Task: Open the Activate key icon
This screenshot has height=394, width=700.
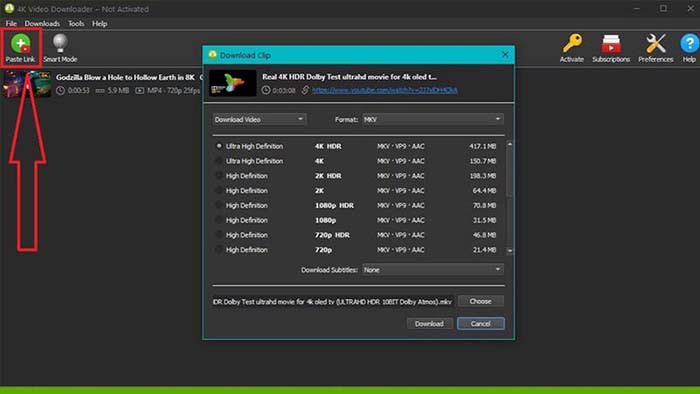Action: tap(572, 44)
